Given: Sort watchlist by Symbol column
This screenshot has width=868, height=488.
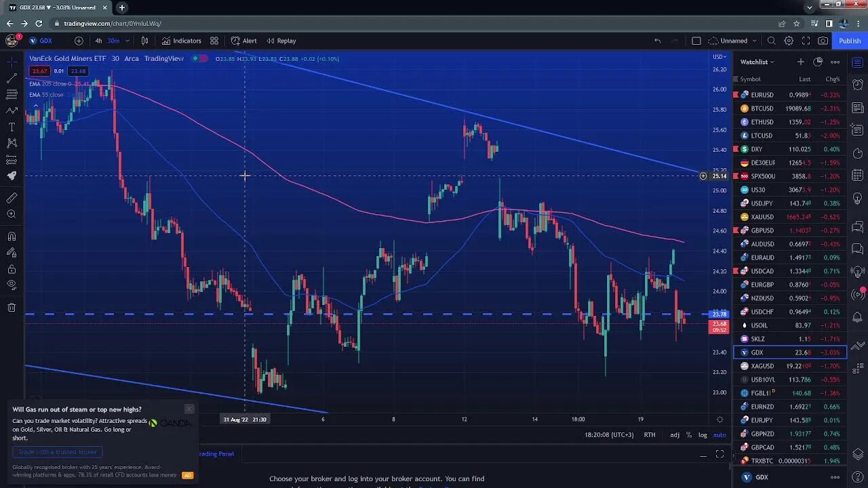Looking at the screenshot, I should coord(750,79).
